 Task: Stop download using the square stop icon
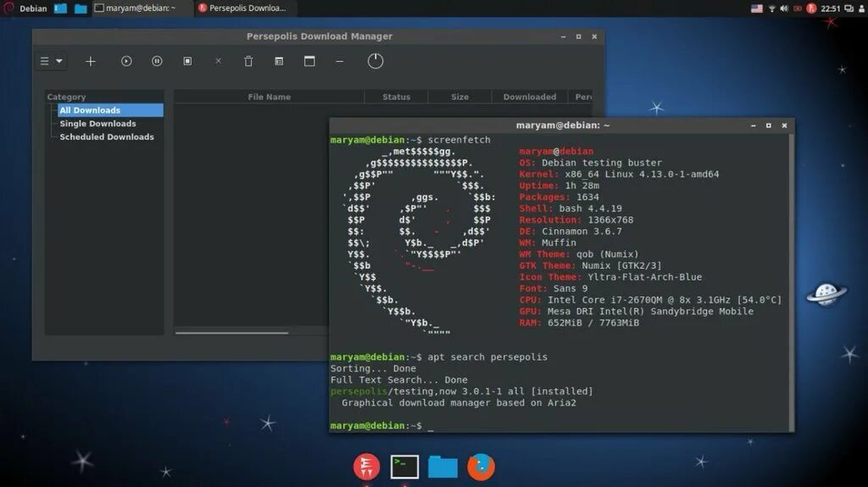187,61
